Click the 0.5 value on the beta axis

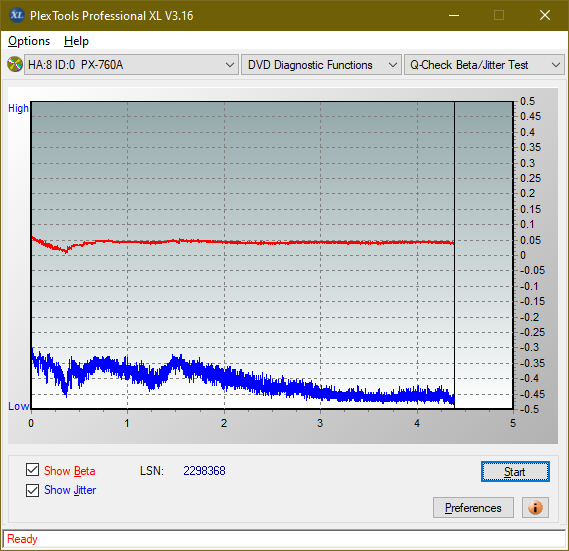coord(527,101)
